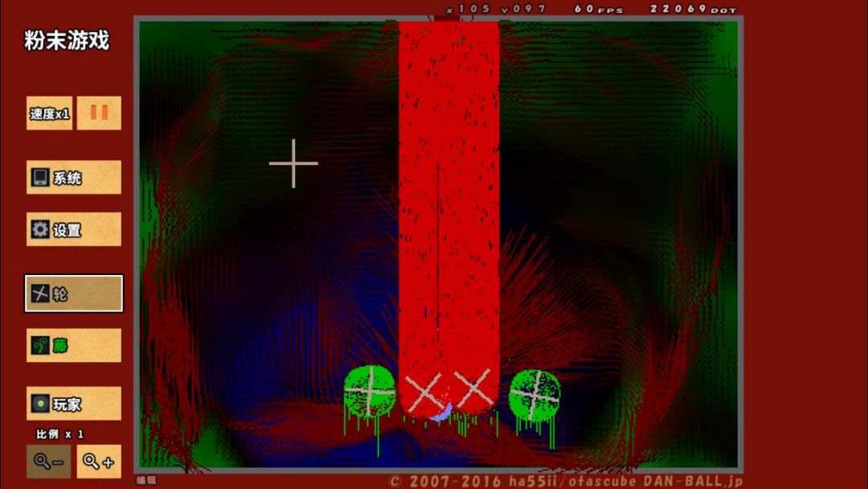Select the 玩家 player element

(74, 404)
